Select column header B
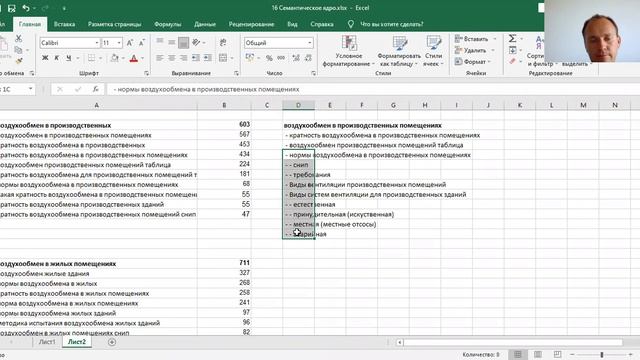640x360 pixels. click(x=224, y=105)
